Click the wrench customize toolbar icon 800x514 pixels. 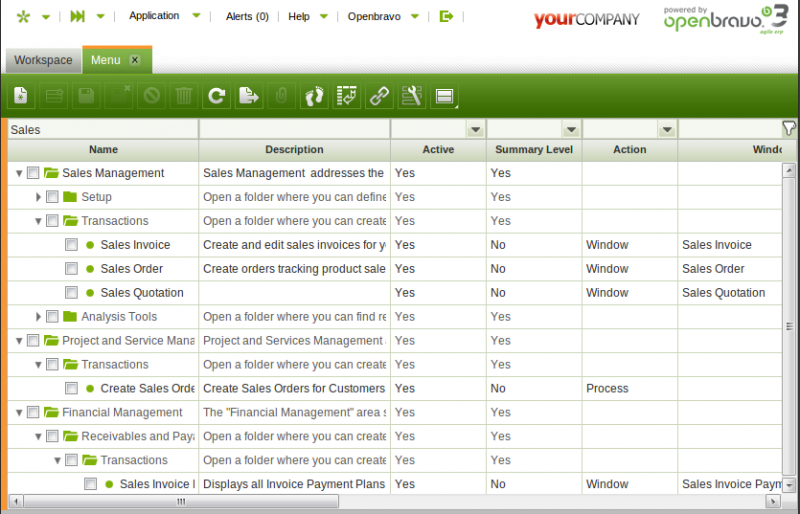[x=411, y=96]
